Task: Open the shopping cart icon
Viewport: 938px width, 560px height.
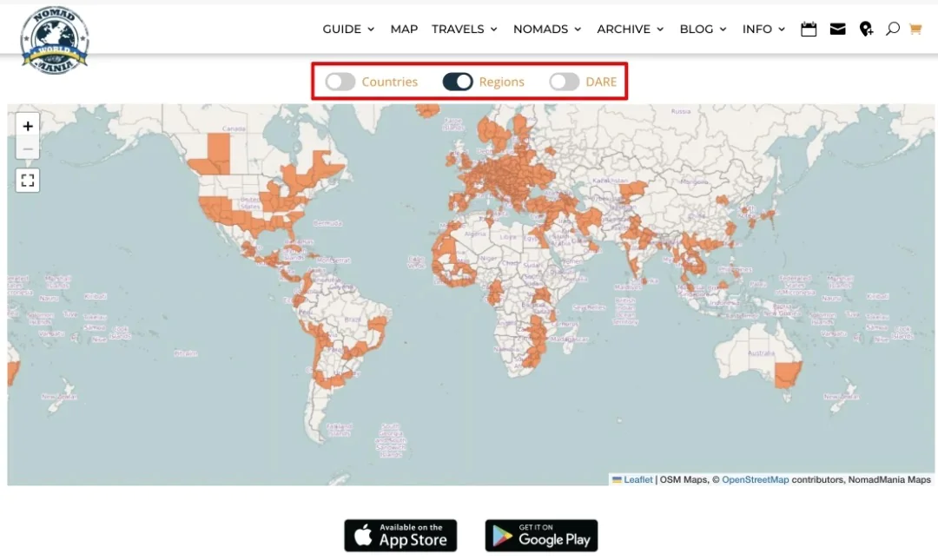Action: point(915,30)
